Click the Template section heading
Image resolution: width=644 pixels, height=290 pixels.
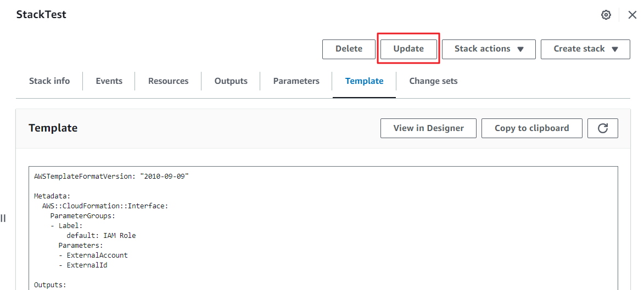(53, 128)
